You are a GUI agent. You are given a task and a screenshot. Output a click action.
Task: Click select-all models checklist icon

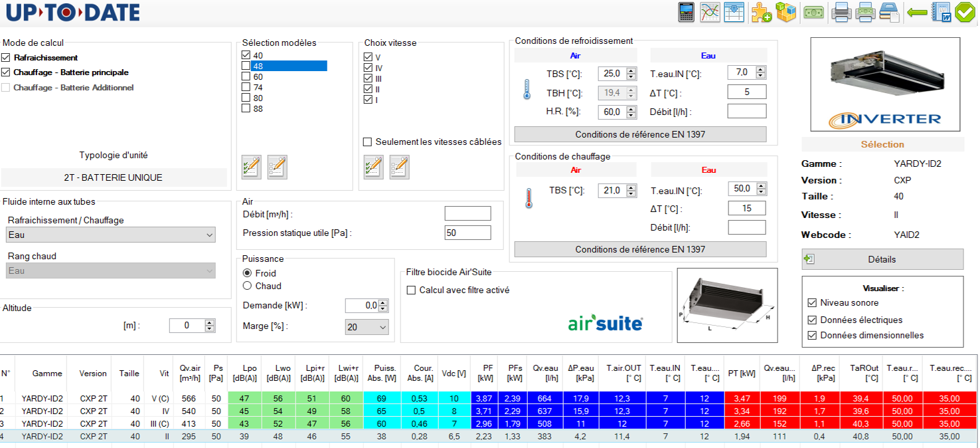point(252,166)
